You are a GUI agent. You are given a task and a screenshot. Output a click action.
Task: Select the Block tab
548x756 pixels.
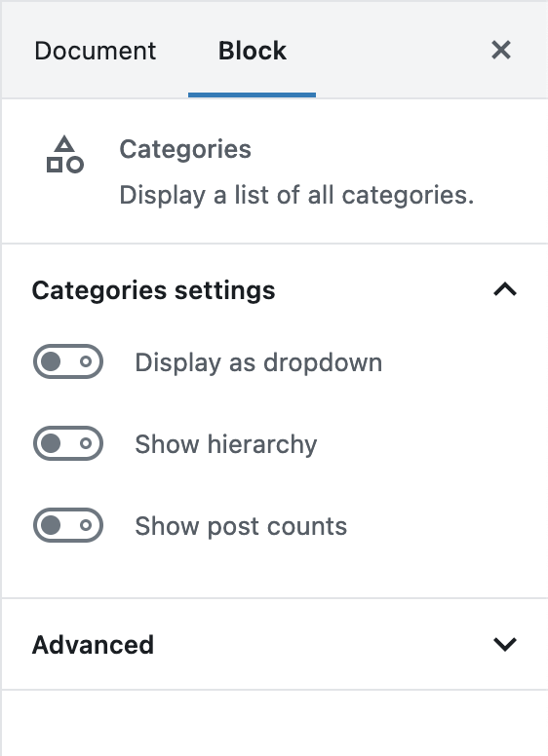point(253,51)
